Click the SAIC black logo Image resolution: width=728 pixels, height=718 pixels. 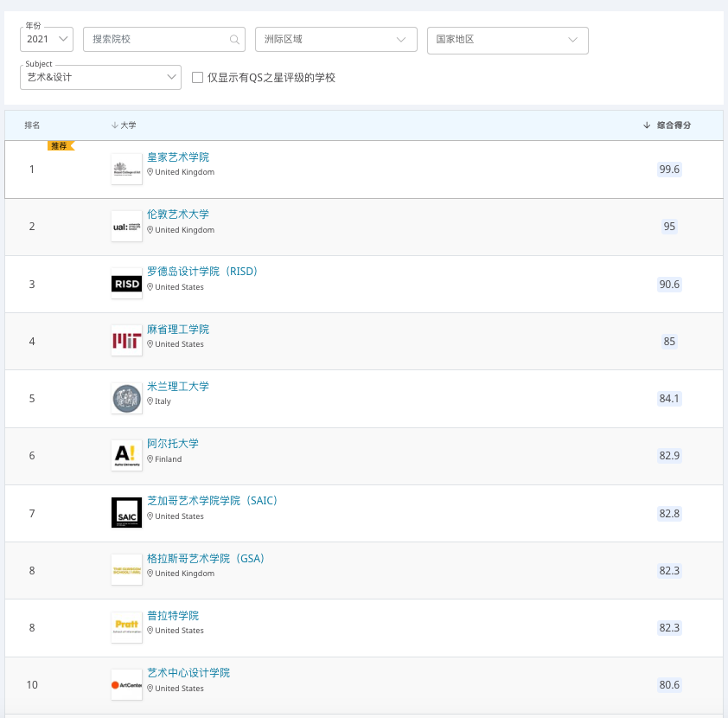click(127, 513)
